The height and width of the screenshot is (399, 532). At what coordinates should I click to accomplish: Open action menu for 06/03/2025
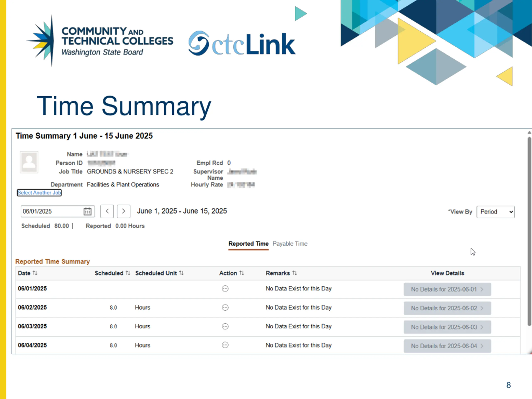pos(225,326)
